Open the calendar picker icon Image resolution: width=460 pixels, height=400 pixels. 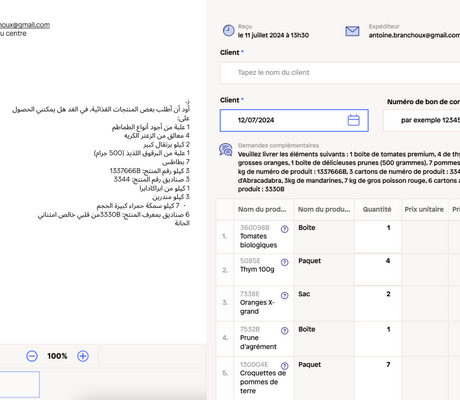coord(354,120)
